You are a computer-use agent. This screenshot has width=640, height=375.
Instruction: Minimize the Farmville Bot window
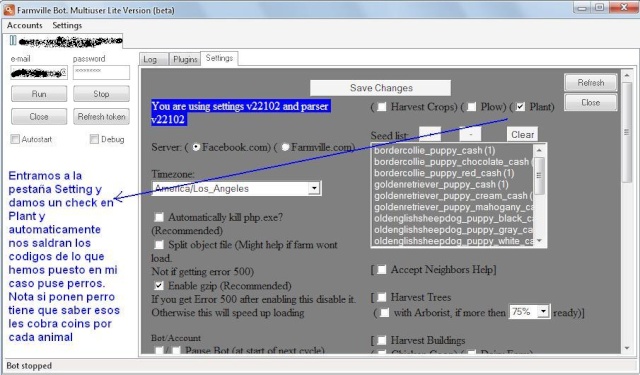582,7
